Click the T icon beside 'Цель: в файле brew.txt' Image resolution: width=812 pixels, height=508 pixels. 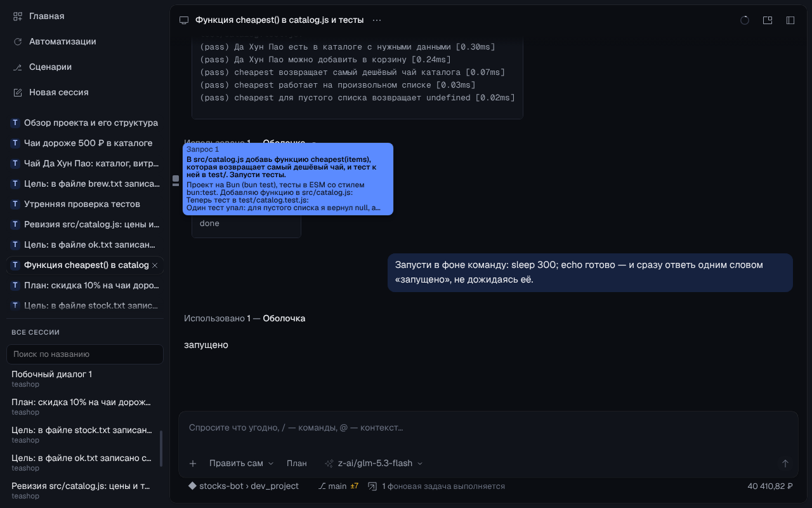point(15,184)
